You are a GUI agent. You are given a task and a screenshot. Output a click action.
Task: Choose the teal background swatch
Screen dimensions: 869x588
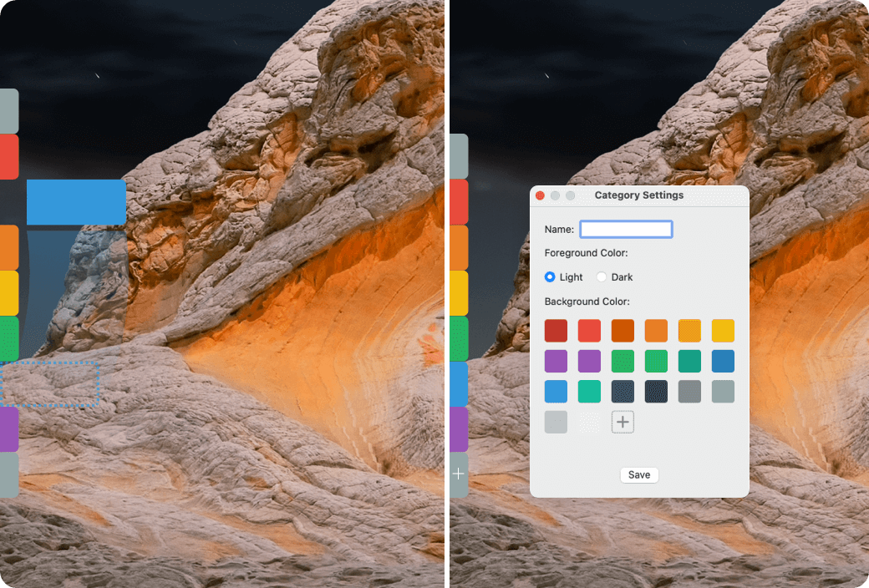point(689,361)
